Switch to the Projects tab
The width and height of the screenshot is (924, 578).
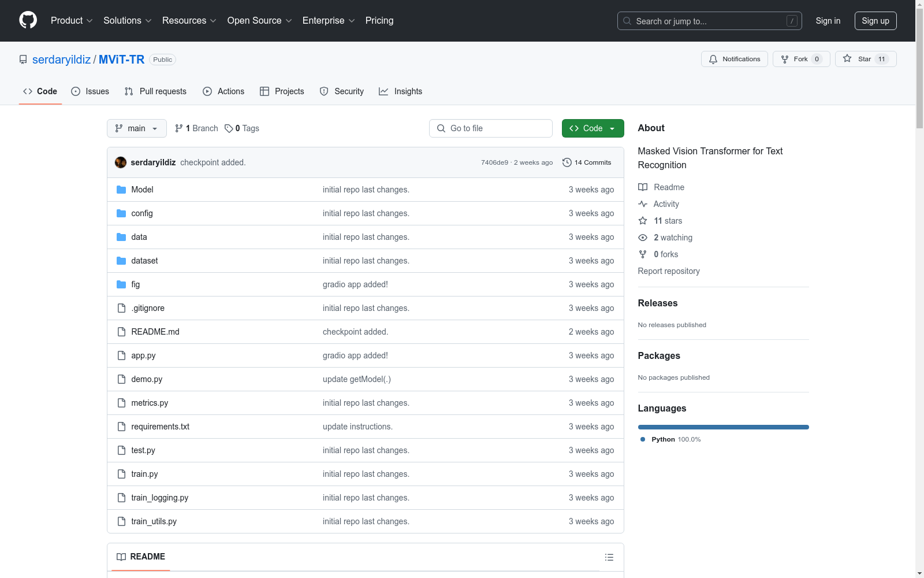coord(282,91)
